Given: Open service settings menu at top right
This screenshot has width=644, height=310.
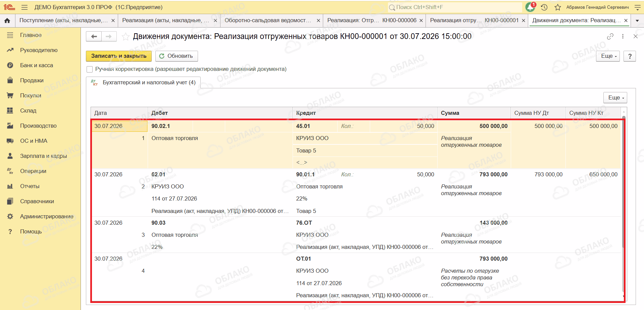Looking at the screenshot, I should 638,7.
